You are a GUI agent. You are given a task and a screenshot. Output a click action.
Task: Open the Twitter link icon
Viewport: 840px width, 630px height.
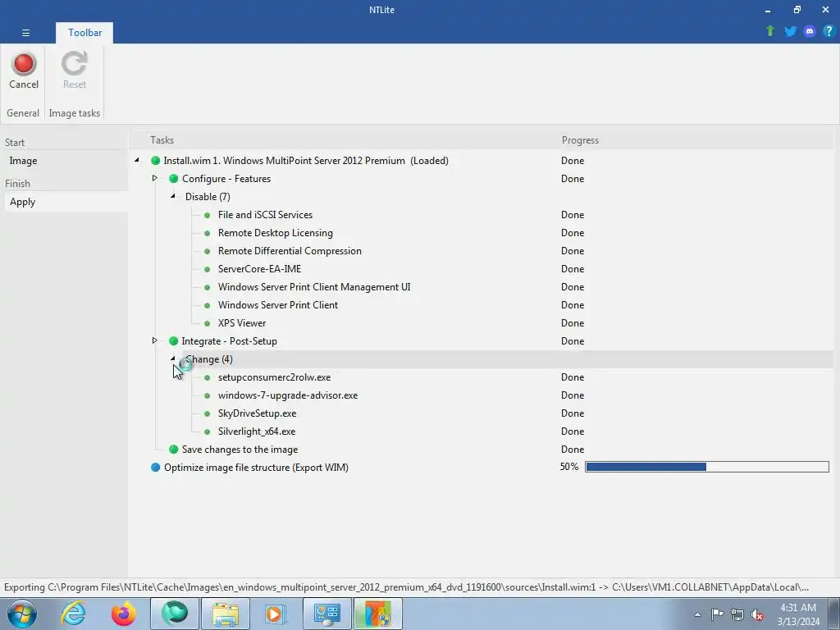[790, 31]
